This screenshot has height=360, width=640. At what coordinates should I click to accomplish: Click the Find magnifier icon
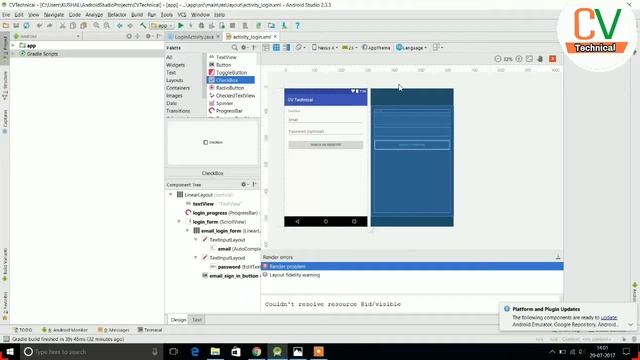pos(96,25)
